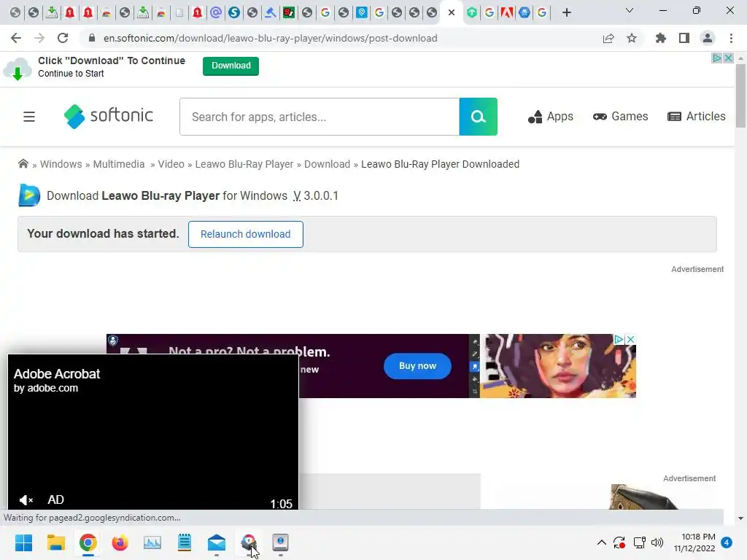The height and width of the screenshot is (560, 747).
Task: Click the Relaunch download button
Action: [x=245, y=234]
